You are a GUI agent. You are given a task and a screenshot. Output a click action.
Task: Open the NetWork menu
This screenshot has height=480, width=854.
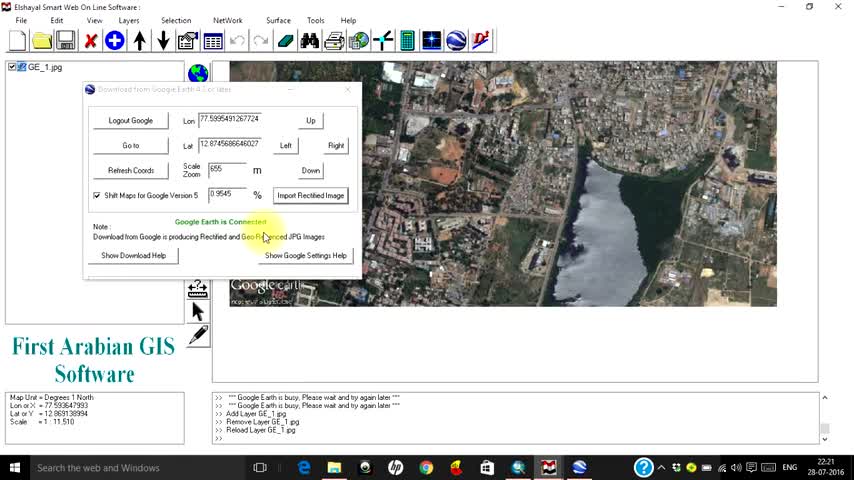click(228, 20)
